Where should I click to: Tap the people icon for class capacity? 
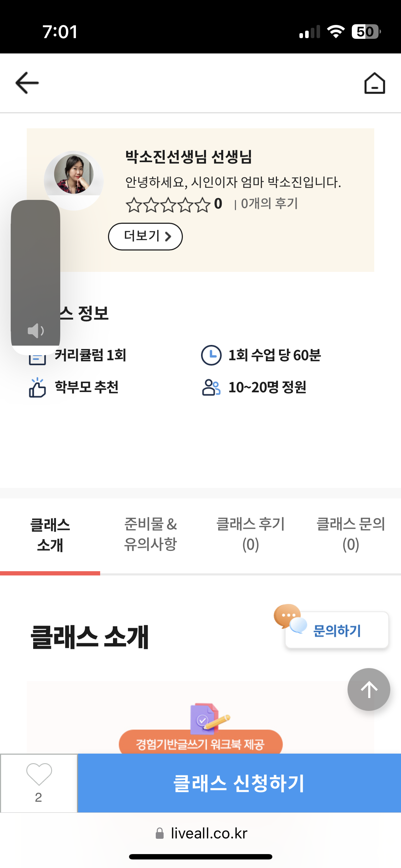pyautogui.click(x=211, y=387)
